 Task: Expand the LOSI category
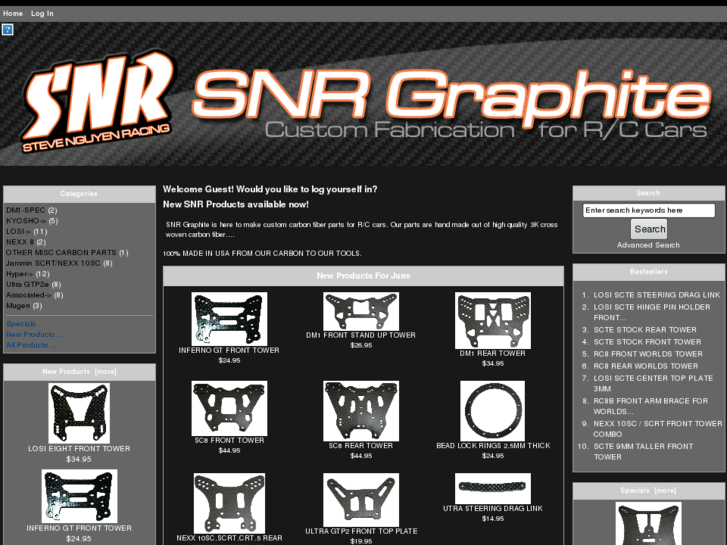coord(19,231)
